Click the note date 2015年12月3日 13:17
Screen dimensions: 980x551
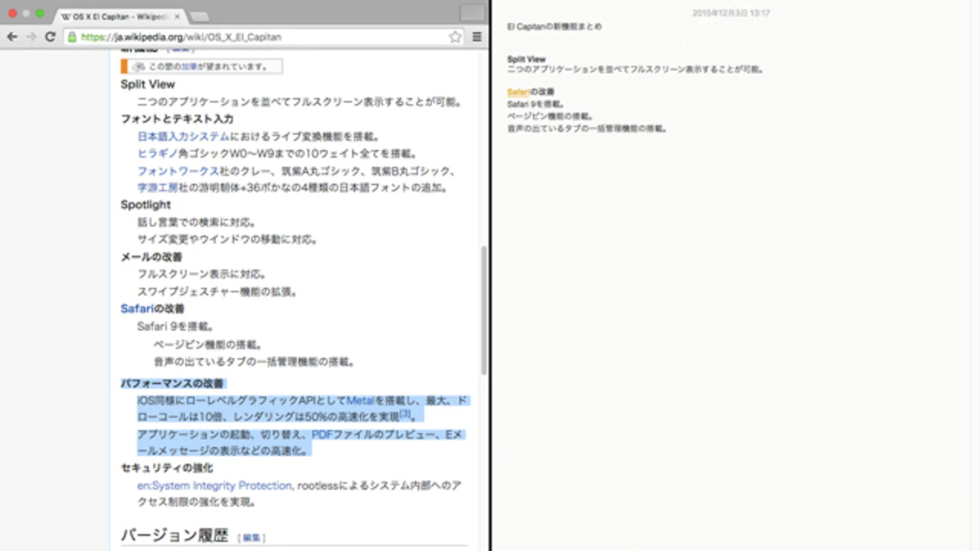point(731,13)
